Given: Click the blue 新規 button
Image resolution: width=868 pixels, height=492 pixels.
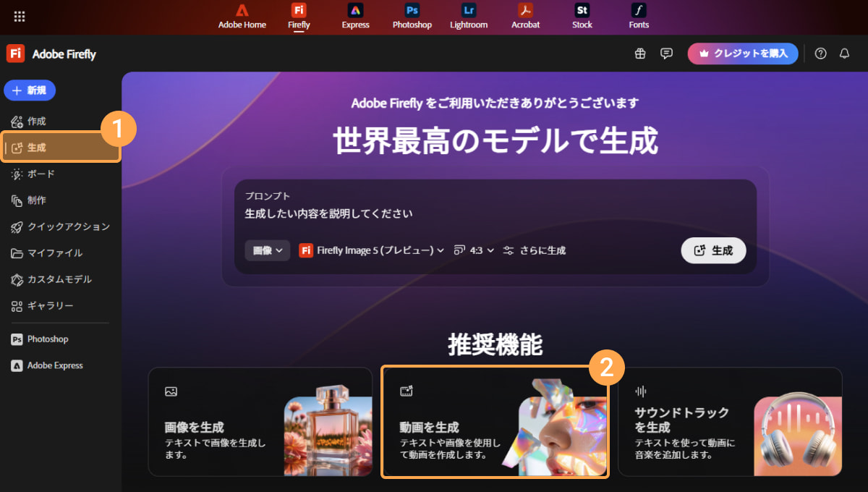Looking at the screenshot, I should click(x=30, y=90).
